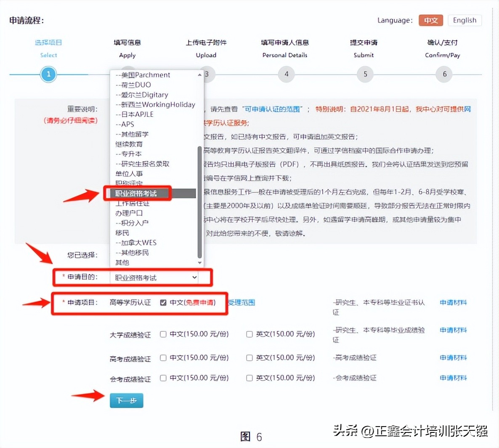
Task: Select the 中文 language tab
Action: (x=431, y=20)
